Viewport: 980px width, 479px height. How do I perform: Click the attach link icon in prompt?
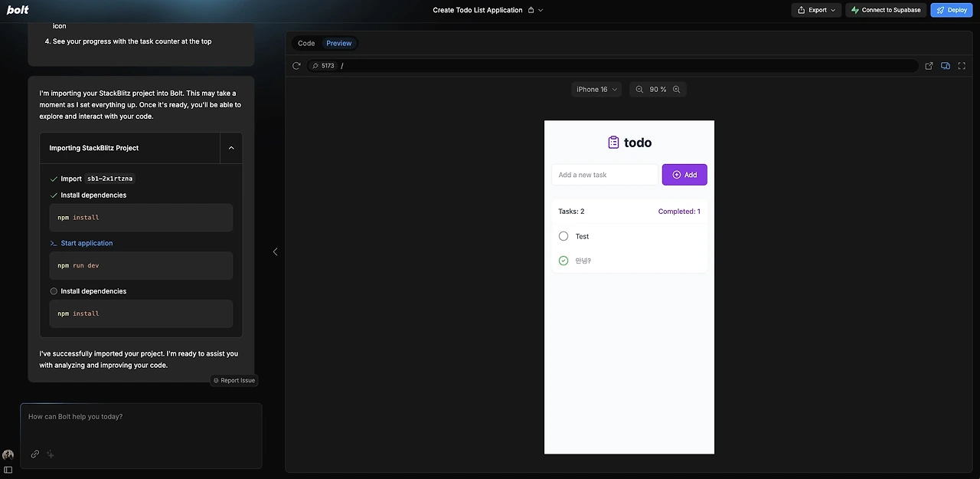(34, 454)
